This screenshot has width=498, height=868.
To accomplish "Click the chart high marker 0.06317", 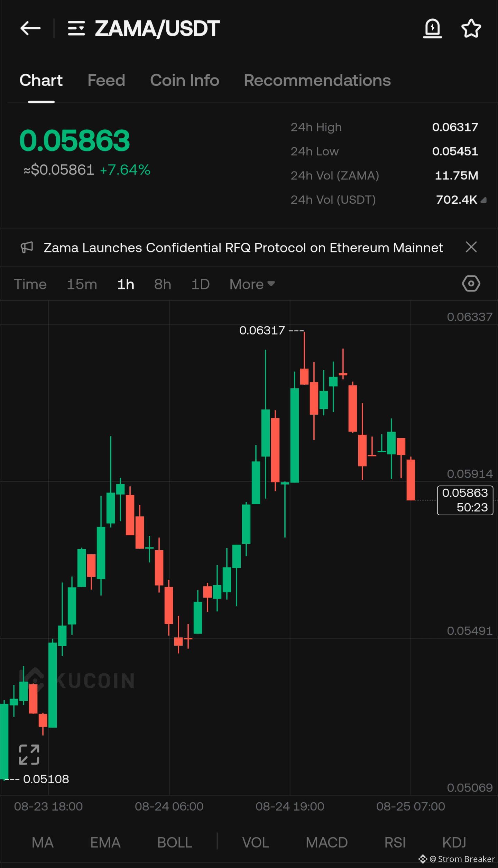I will (x=262, y=330).
